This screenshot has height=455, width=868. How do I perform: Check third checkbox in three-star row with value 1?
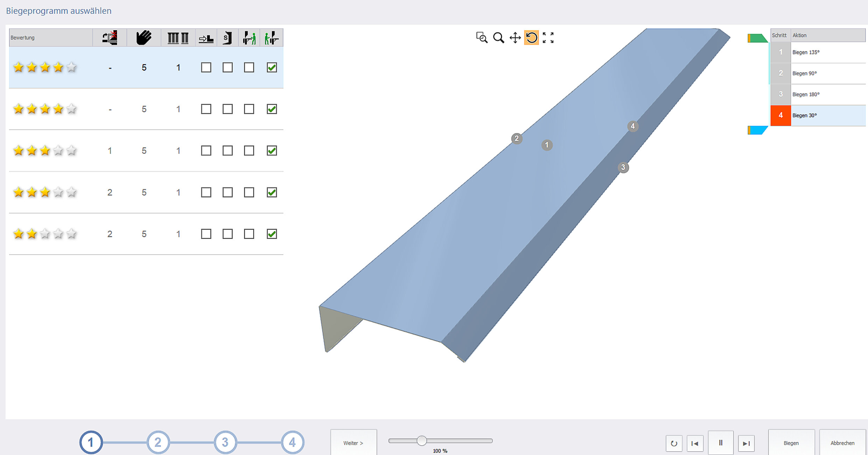click(x=249, y=151)
